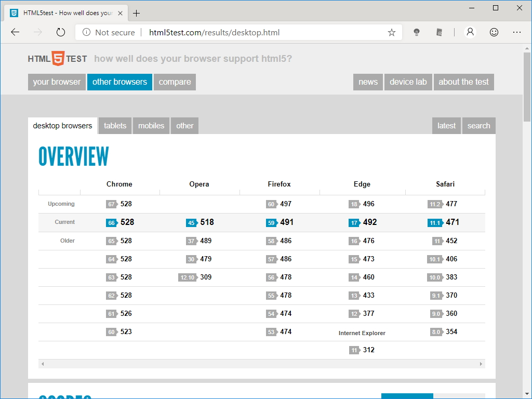532x399 pixels.
Task: Open the 'compare' page
Action: [175, 82]
